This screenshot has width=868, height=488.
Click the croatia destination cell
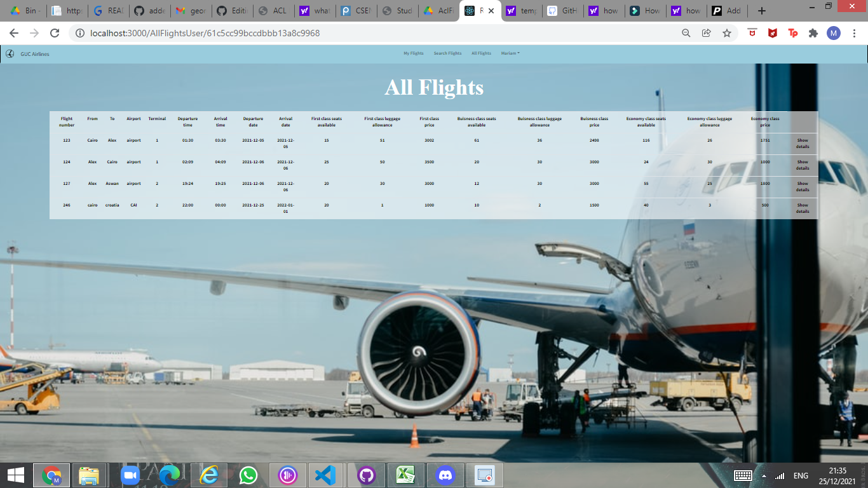click(x=112, y=205)
